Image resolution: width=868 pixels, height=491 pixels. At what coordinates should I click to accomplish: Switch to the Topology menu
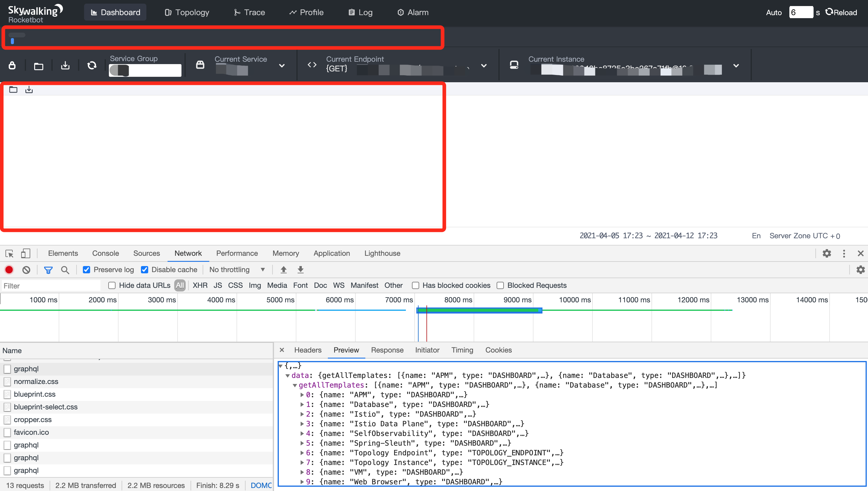tap(187, 12)
